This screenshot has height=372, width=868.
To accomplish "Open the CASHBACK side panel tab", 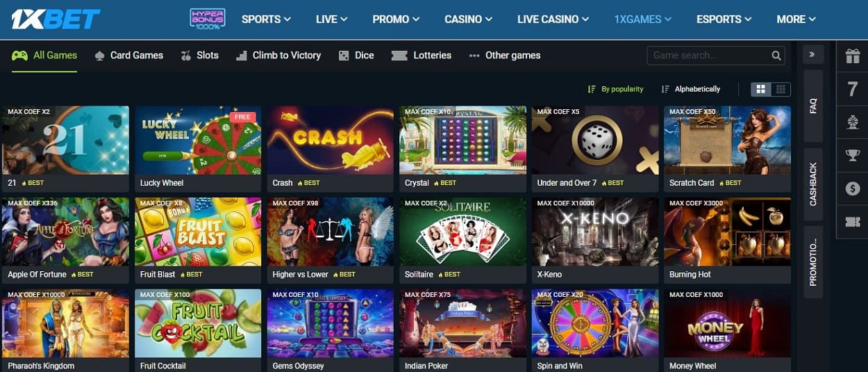I will (x=813, y=184).
